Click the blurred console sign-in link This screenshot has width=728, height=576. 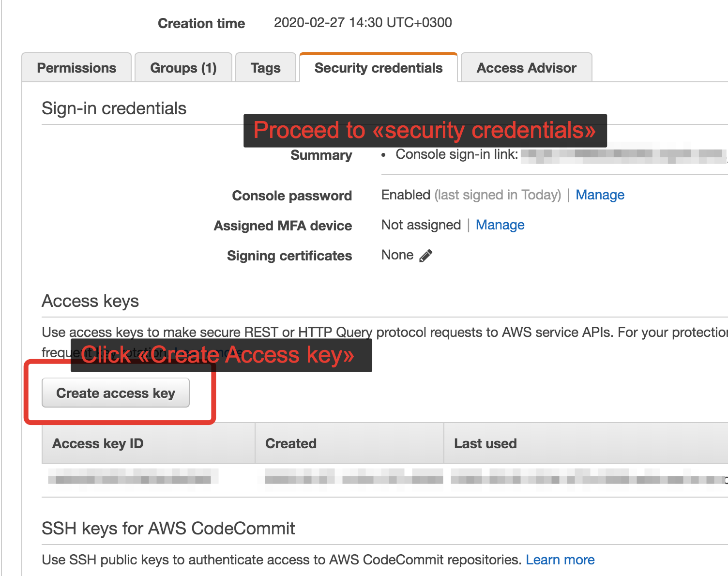click(x=623, y=155)
